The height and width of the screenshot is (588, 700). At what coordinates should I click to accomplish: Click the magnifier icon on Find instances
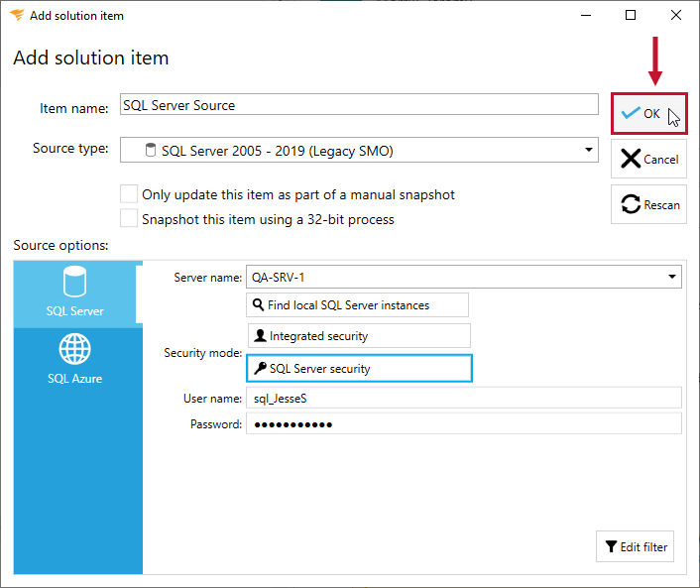pyautogui.click(x=258, y=304)
